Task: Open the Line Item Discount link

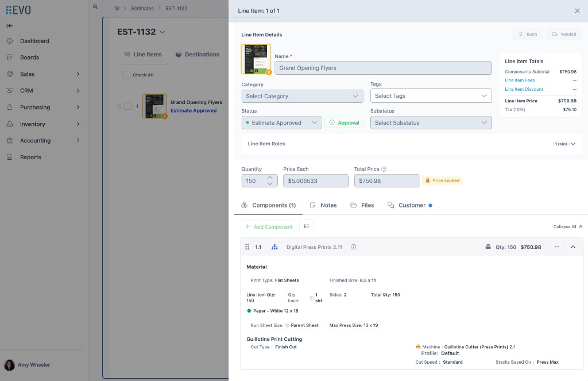Action: pyautogui.click(x=524, y=89)
